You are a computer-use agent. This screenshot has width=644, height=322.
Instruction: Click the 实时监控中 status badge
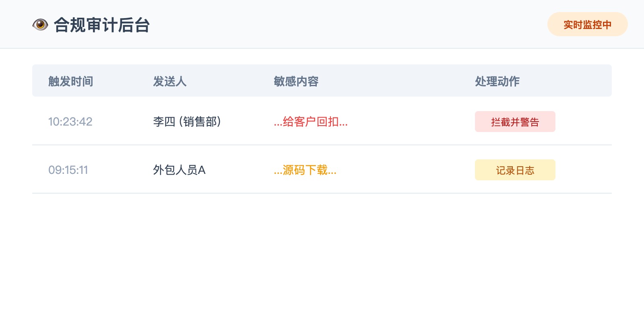587,25
